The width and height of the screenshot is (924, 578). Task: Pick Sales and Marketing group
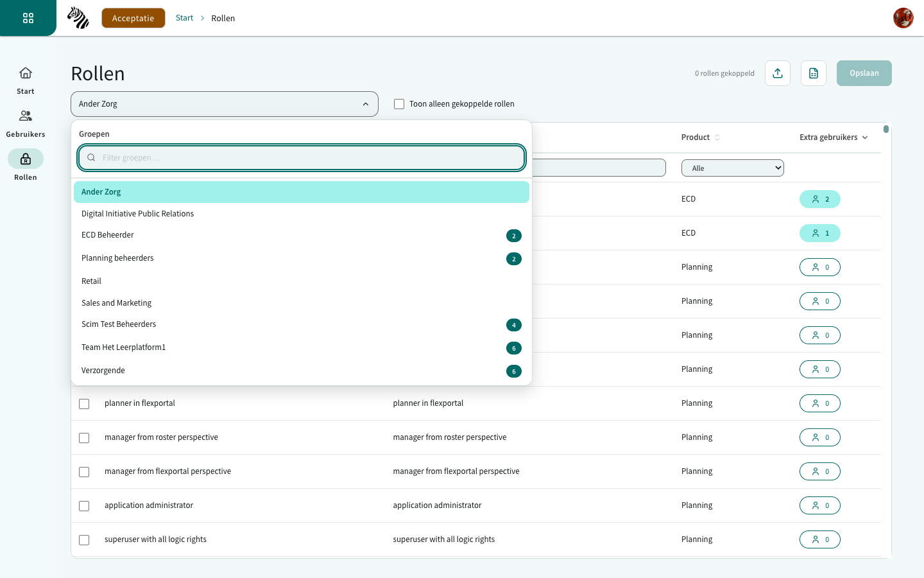(x=302, y=303)
